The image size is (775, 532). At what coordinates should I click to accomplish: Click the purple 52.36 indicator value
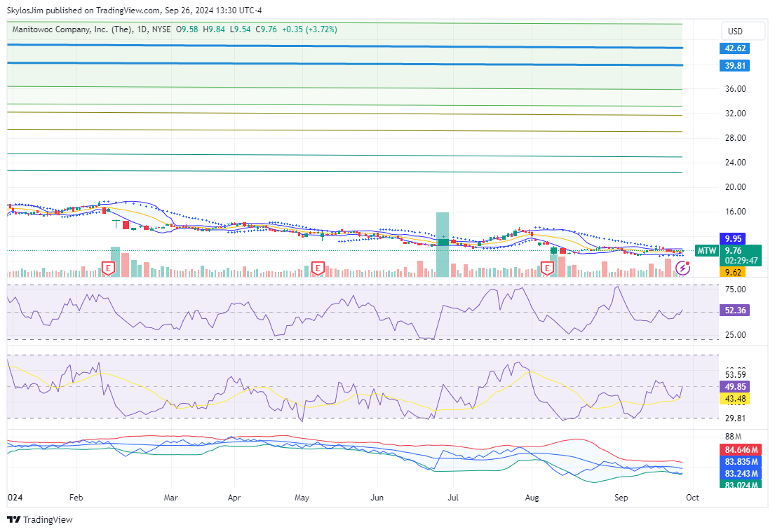point(735,311)
